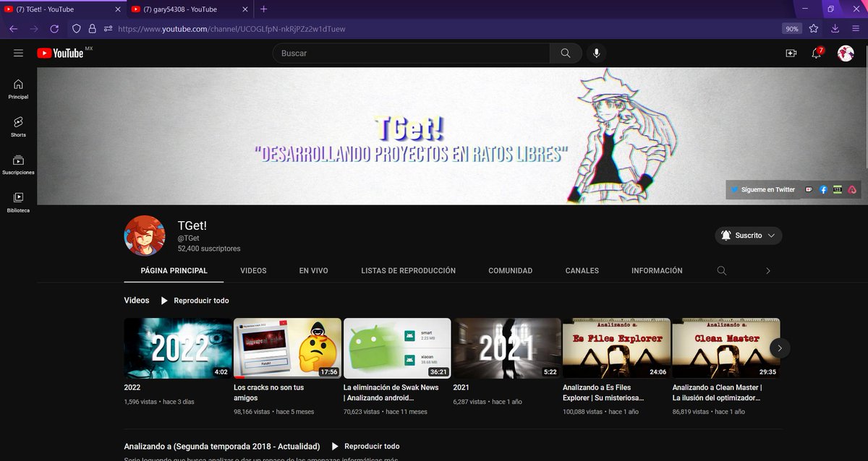This screenshot has height=461, width=868.
Task: Show site security lock info
Action: tap(92, 29)
